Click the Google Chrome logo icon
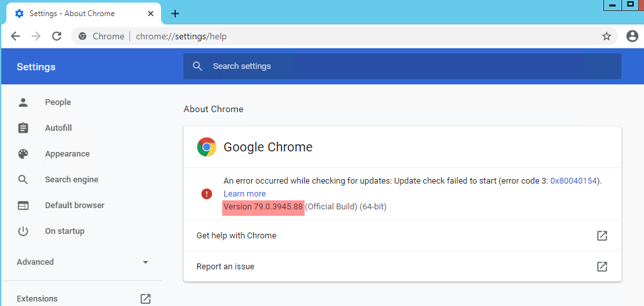Viewport: 644px width, 306px height. pos(207,147)
